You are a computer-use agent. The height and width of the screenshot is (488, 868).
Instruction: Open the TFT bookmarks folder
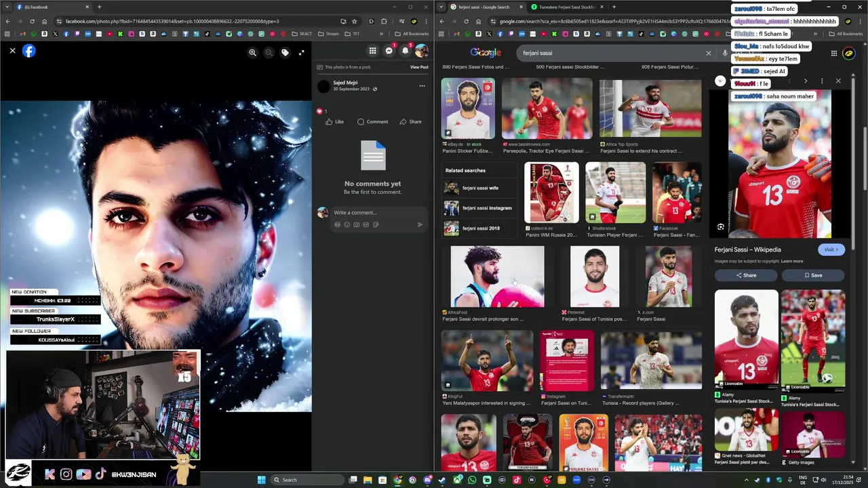[352, 34]
